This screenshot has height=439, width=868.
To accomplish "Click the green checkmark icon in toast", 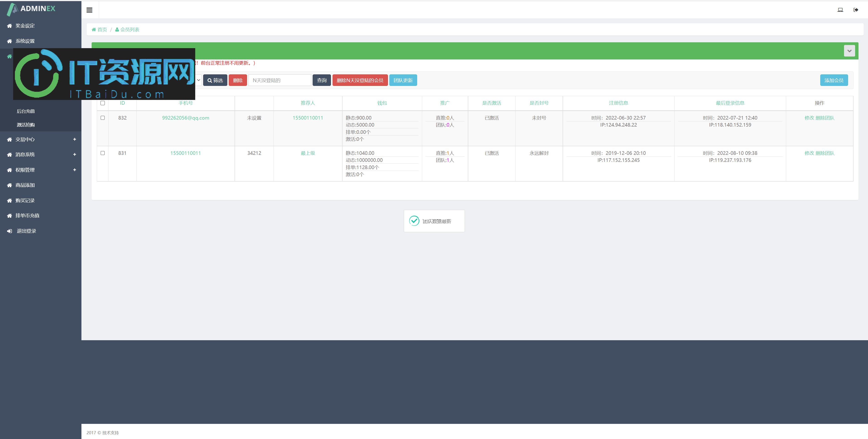I will coord(414,221).
